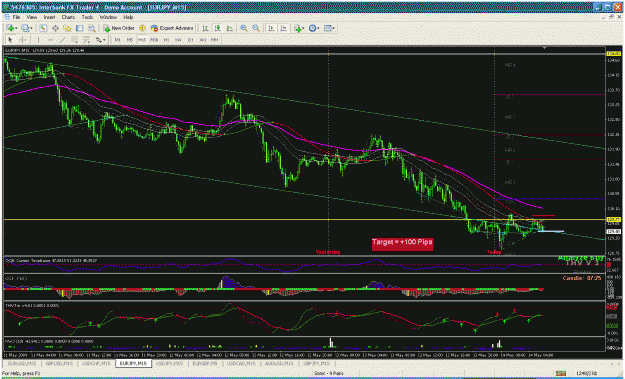The image size is (625, 379).
Task: Open a new chart window
Action: coord(10,28)
